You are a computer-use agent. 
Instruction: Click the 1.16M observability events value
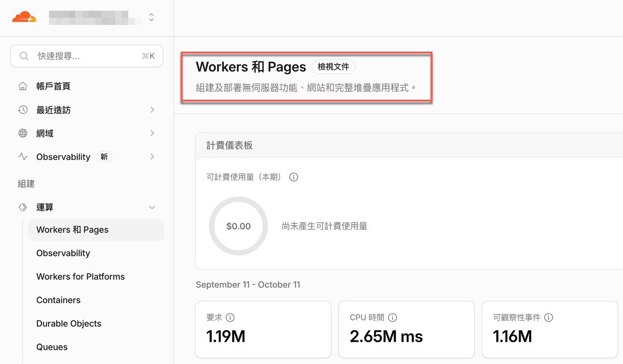pyautogui.click(x=512, y=337)
